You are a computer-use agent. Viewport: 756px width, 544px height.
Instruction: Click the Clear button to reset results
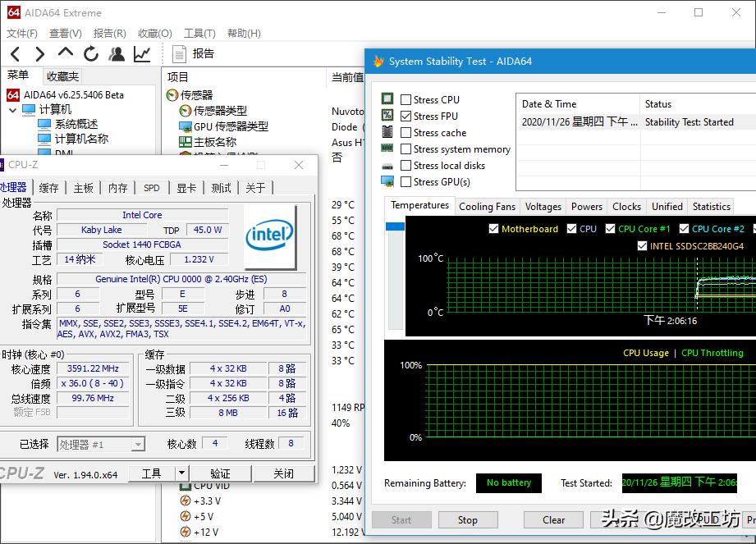(552, 519)
